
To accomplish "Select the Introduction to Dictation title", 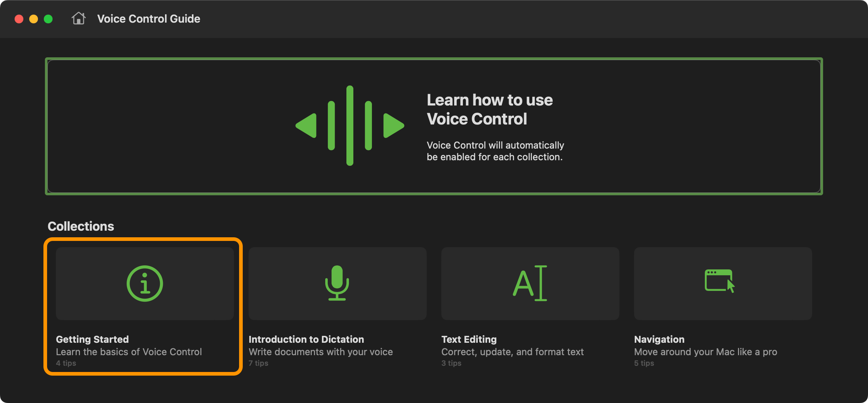I will pos(306,339).
